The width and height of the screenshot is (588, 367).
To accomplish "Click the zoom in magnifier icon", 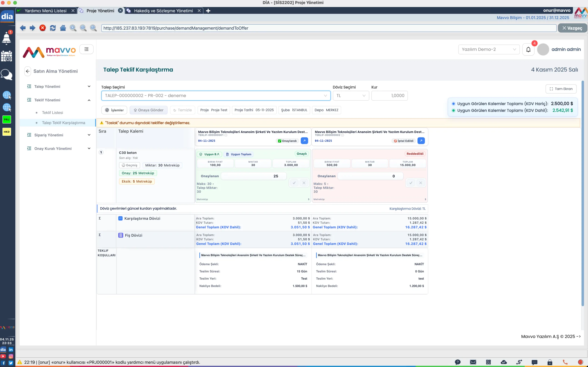I will 73,28.
